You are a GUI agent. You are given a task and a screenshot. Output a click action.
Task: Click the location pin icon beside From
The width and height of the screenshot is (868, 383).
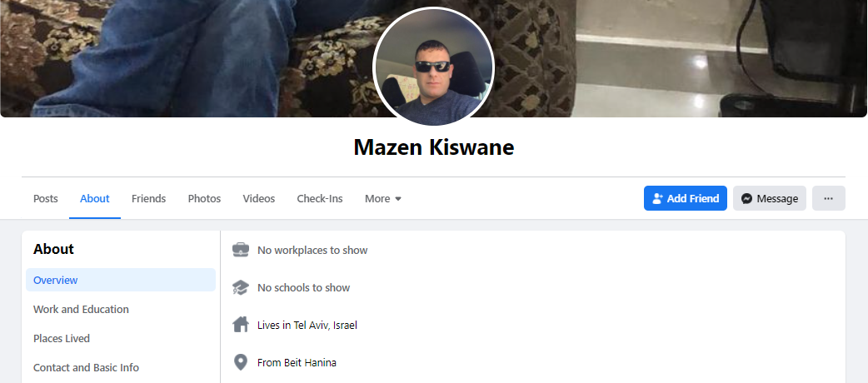[x=240, y=362]
